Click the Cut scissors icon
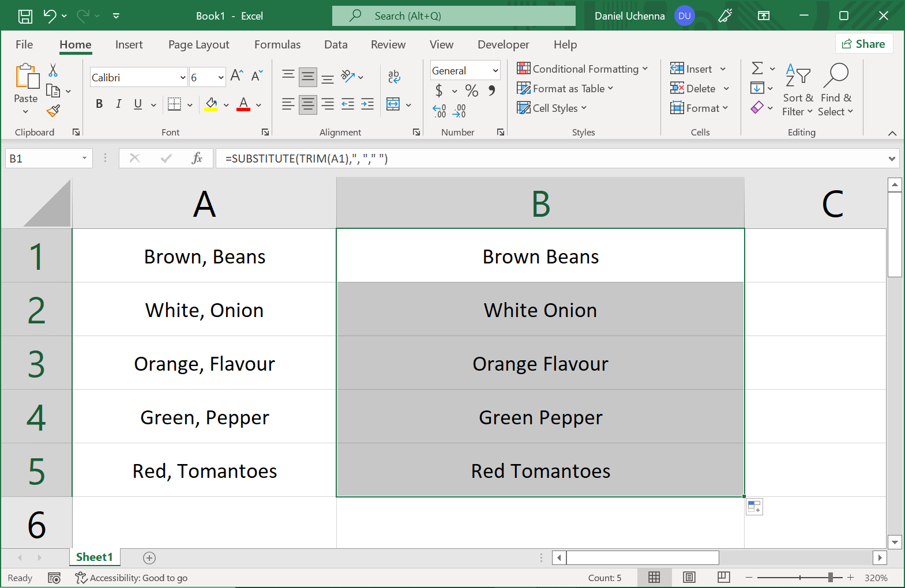905x588 pixels. [x=53, y=70]
